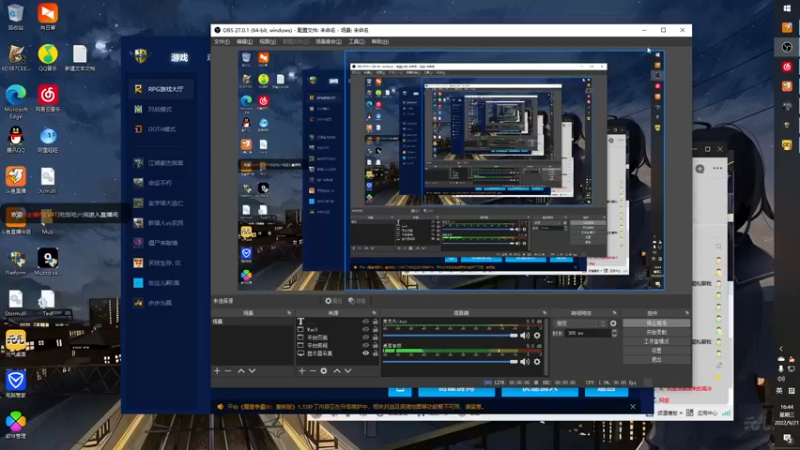800x450 pixels.
Task: Toggle visibility eye of 显示器采集 source
Action: click(365, 353)
